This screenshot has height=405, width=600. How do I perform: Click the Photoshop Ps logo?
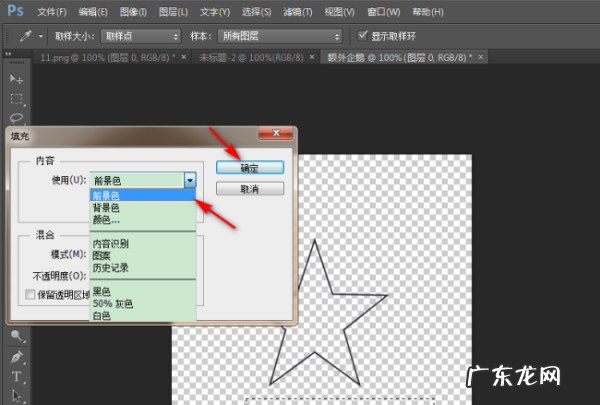coord(15,11)
